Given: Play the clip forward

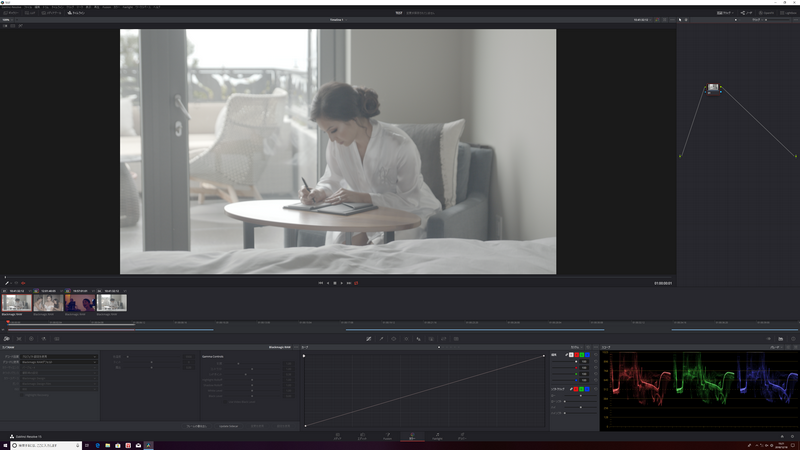Looking at the screenshot, I should [x=342, y=283].
